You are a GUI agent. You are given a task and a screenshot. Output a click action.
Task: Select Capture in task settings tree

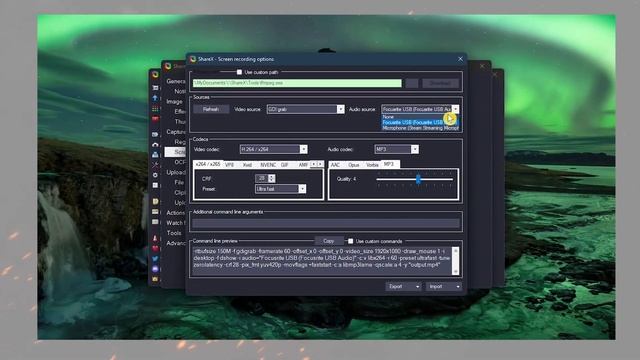(x=176, y=132)
